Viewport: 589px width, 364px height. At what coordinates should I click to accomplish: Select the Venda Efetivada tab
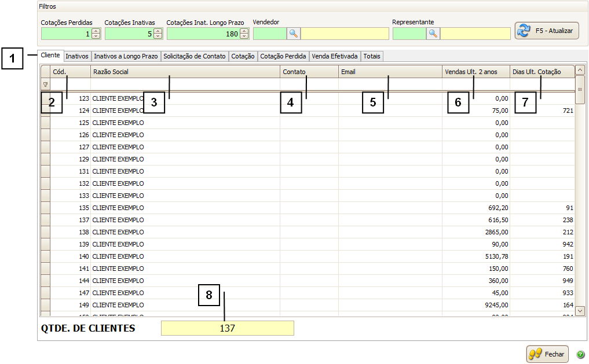click(335, 57)
